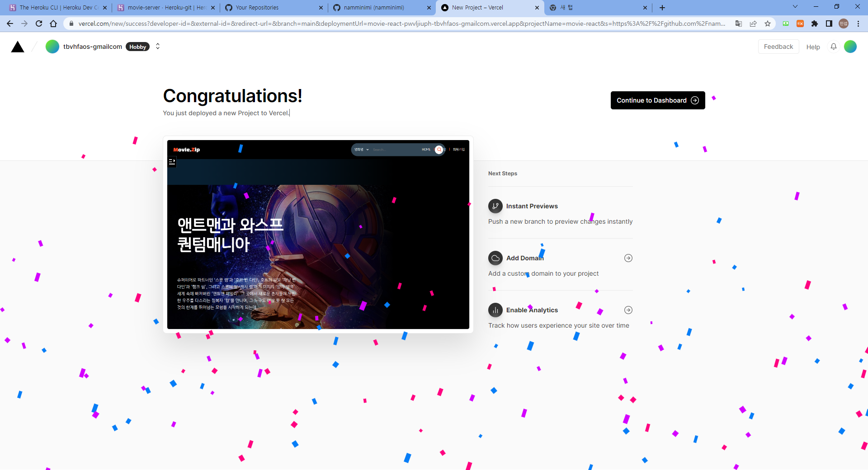Click the tbvhfaos-gmailcom team avatar
The image size is (868, 470).
(x=52, y=47)
